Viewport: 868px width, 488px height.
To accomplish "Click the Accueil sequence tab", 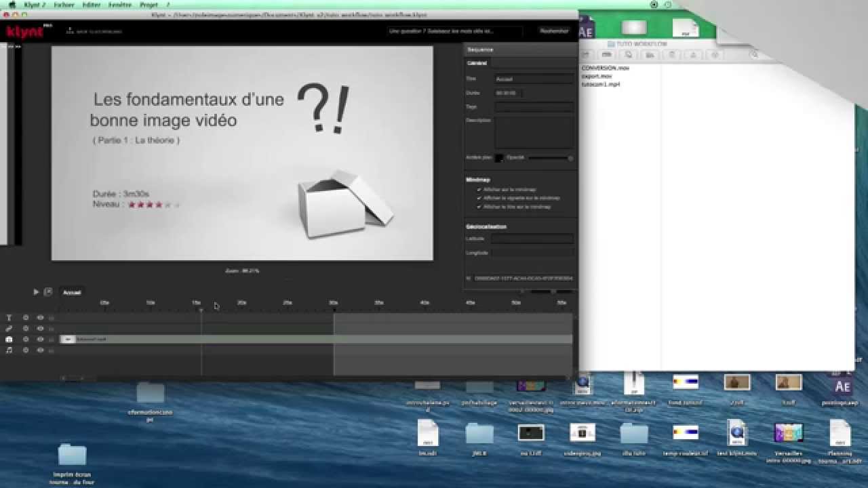I will click(72, 292).
